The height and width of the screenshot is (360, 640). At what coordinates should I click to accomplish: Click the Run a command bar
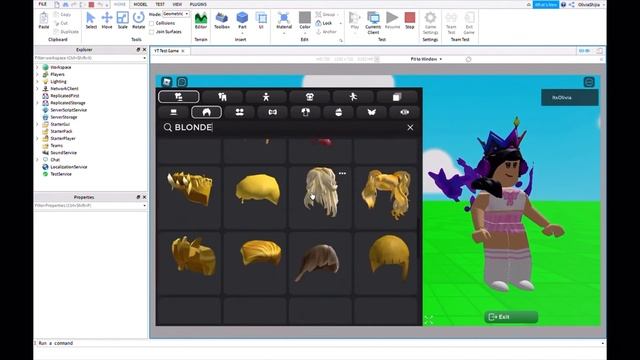[x=320, y=343]
